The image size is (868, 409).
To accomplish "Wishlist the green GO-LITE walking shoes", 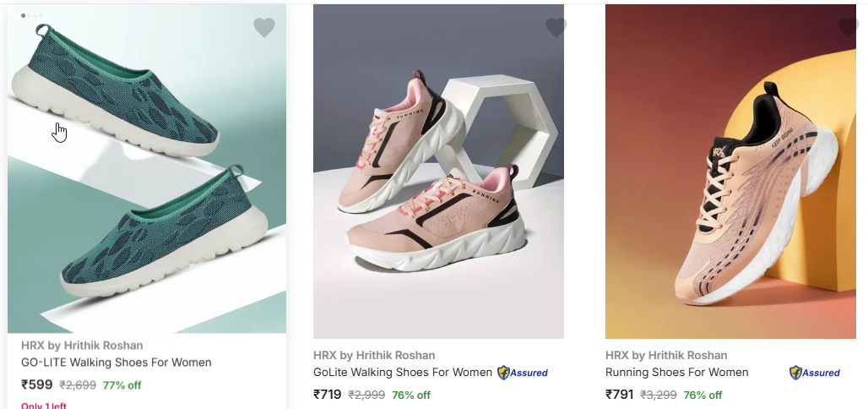I will pos(264,28).
